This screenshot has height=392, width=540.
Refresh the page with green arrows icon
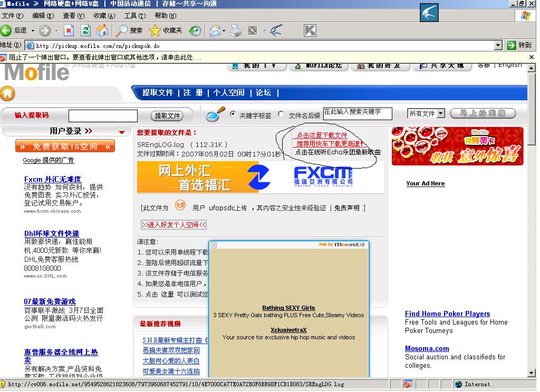(x=85, y=31)
